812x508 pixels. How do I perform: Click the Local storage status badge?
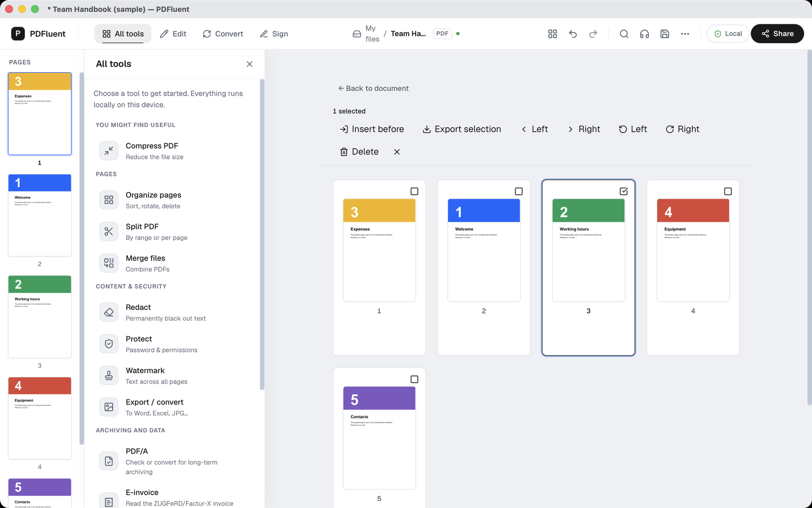click(x=728, y=34)
